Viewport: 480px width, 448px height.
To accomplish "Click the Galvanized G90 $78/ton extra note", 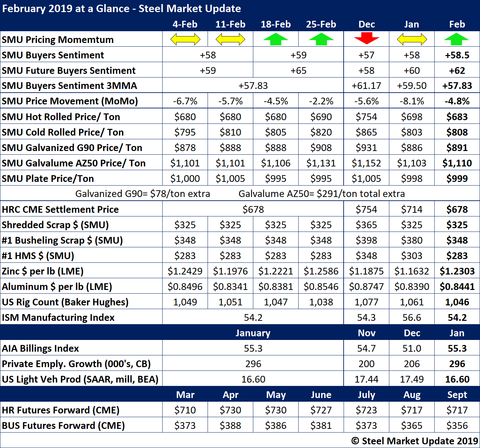I will (142, 194).
